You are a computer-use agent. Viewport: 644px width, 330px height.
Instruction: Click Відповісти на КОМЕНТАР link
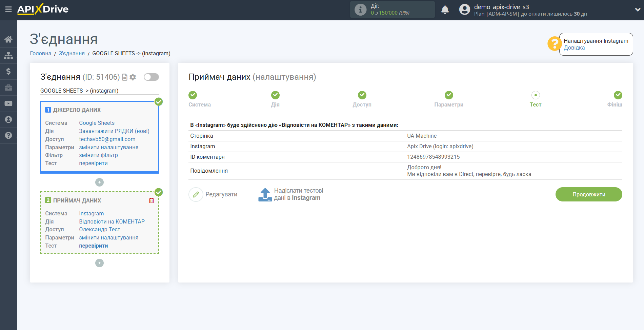coord(112,221)
